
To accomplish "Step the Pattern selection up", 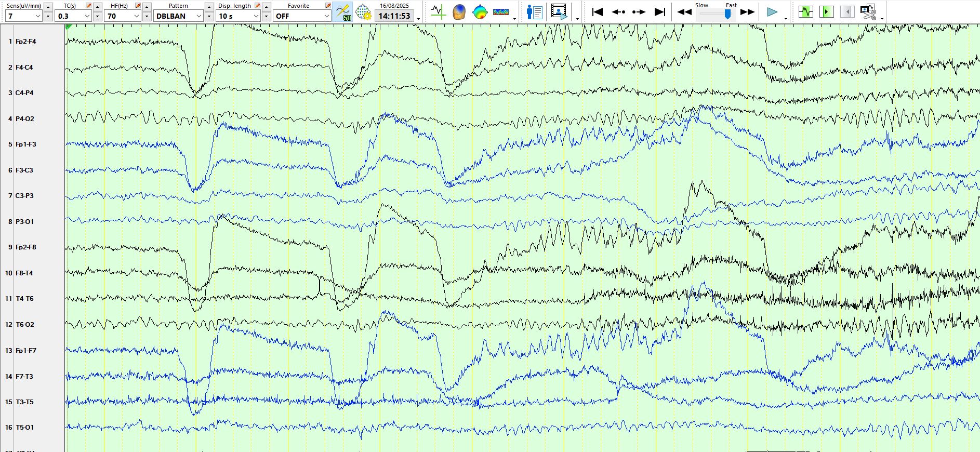I will [x=209, y=6].
